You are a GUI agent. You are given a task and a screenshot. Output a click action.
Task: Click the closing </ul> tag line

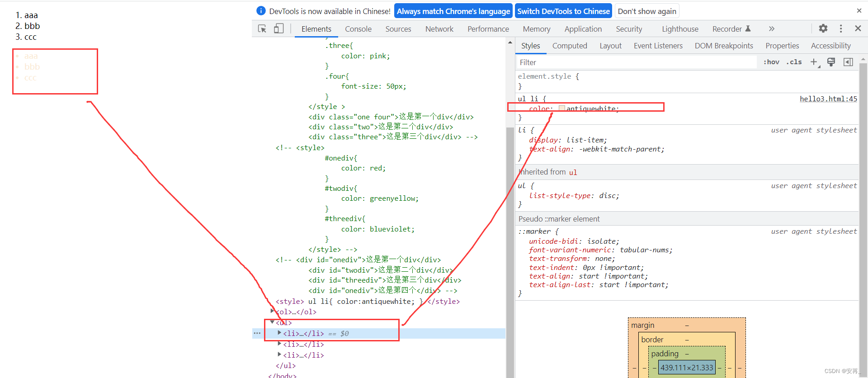pyautogui.click(x=286, y=365)
